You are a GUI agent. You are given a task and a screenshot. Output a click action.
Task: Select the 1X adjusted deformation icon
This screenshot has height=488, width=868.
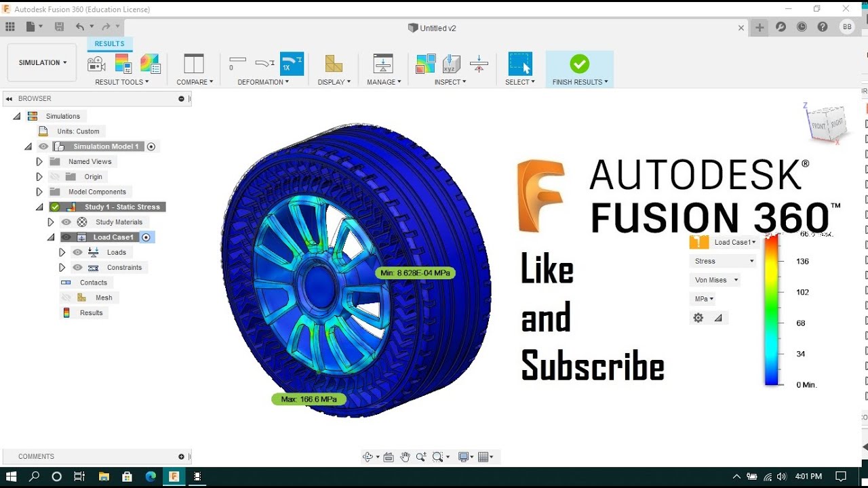pos(292,64)
